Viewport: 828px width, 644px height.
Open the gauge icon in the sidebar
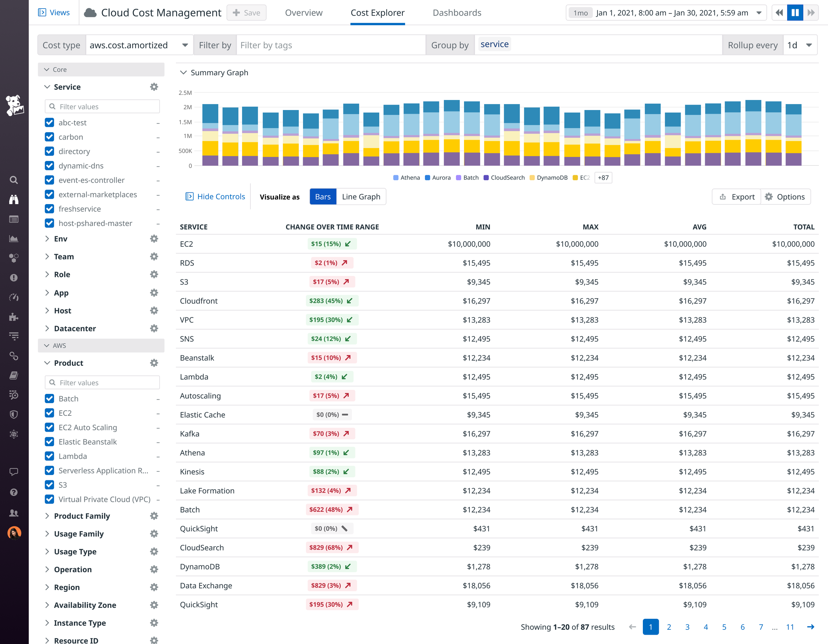coord(14,297)
